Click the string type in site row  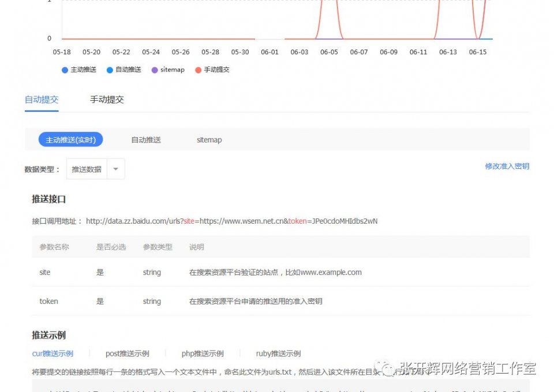pyautogui.click(x=152, y=273)
